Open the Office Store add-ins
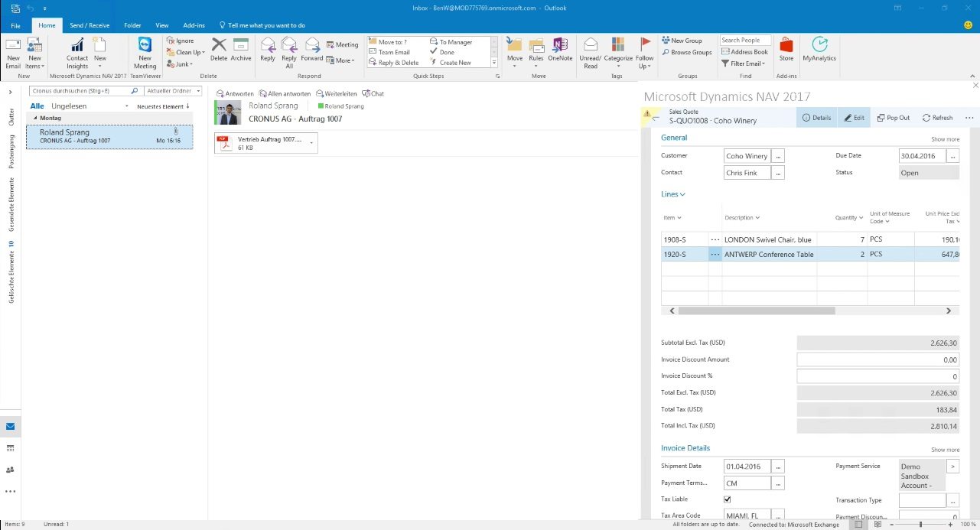The width and height of the screenshot is (980, 530). 786,50
